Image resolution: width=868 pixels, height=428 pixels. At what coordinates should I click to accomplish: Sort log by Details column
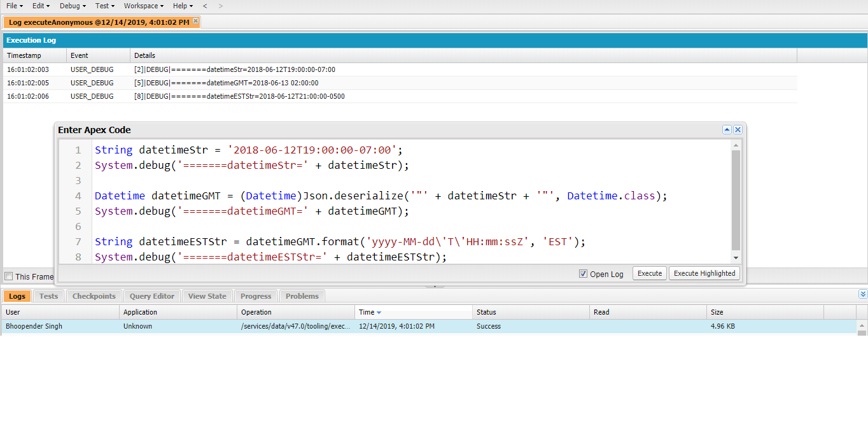[463, 55]
